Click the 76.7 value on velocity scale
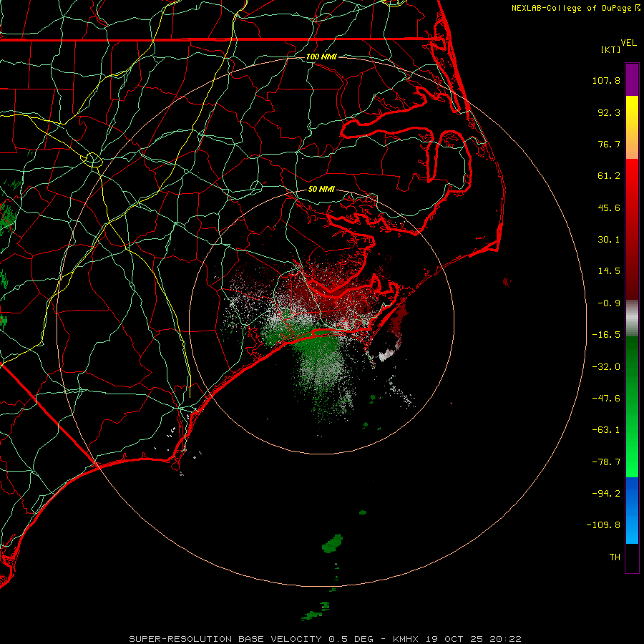Viewport: 644px width, 644px height. coord(609,144)
